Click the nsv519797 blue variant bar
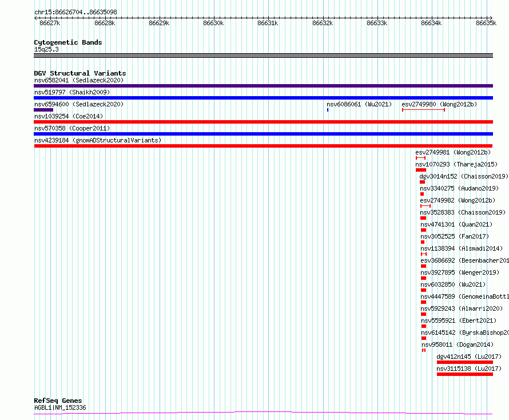This screenshot has height=420, width=509. 263,98
